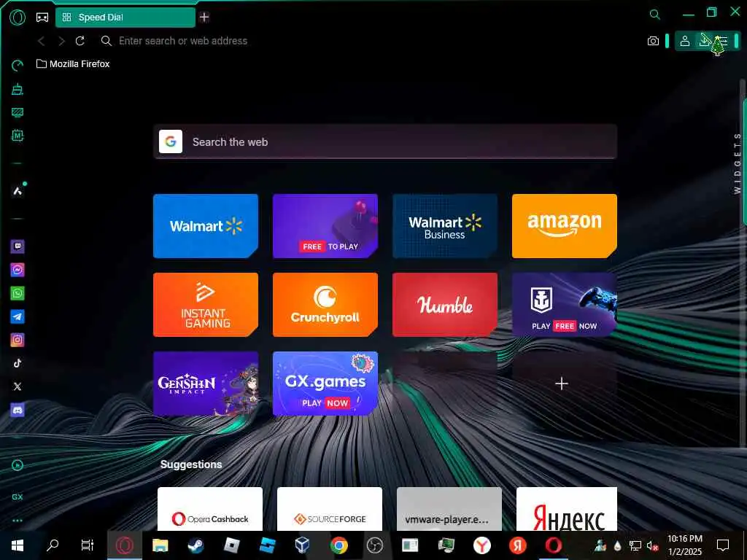747x560 pixels.
Task: Open the Instant Gaming tile
Action: click(206, 305)
